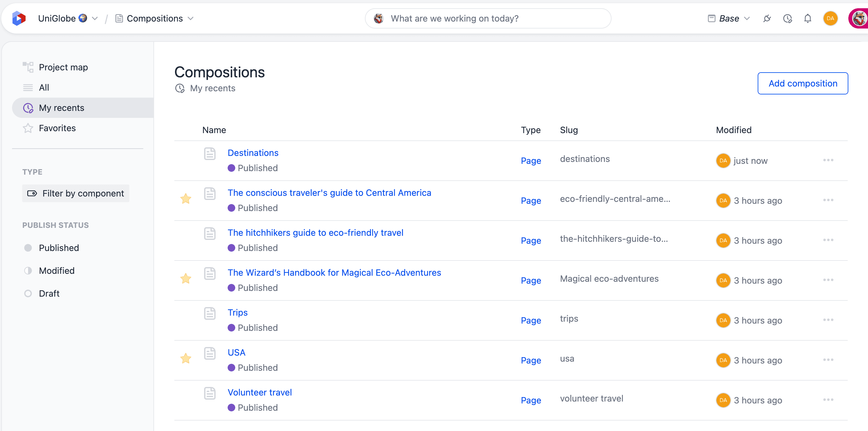Click the Published status under Trips

point(253,328)
